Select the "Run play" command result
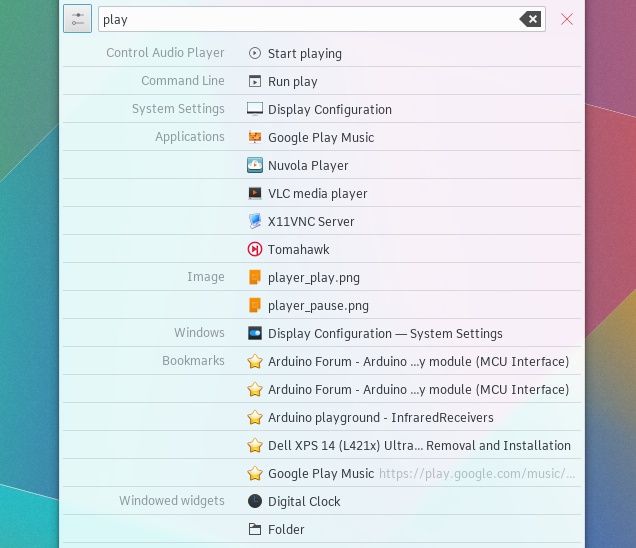The image size is (636, 548). pos(292,82)
